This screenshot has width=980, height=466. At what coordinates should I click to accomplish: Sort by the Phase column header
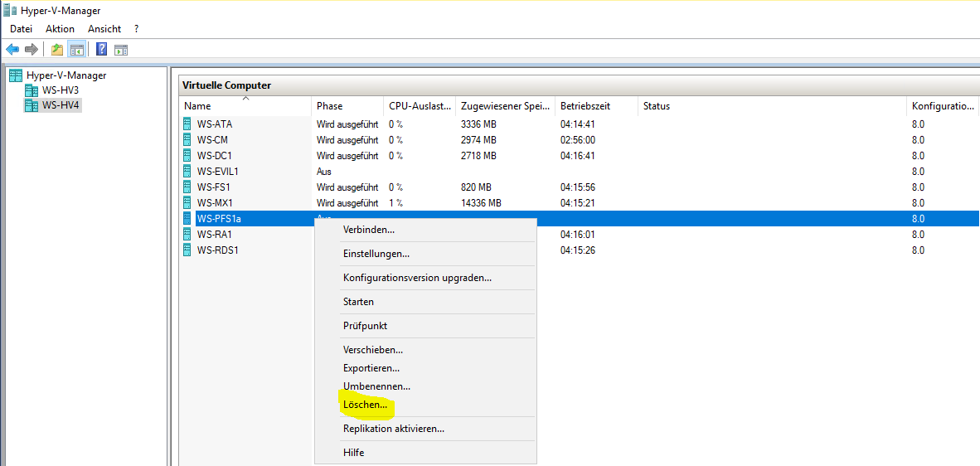347,106
